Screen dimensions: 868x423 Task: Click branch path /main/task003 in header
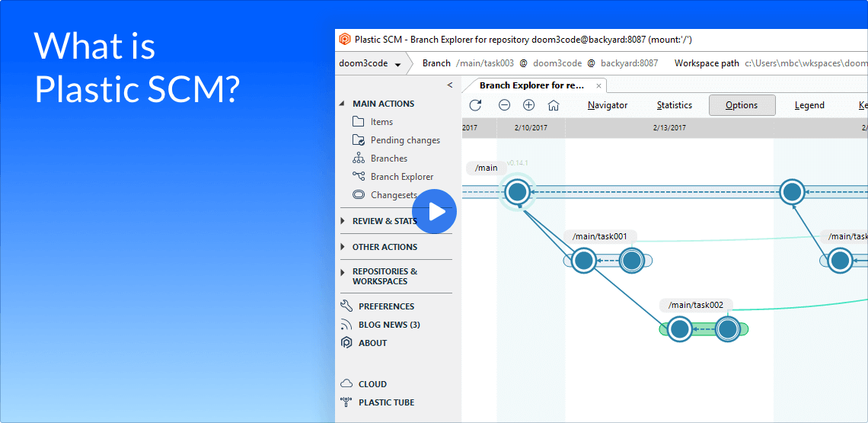point(485,63)
